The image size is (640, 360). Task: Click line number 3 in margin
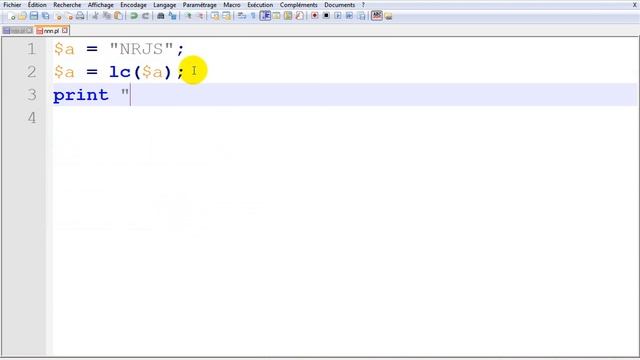(x=32, y=95)
